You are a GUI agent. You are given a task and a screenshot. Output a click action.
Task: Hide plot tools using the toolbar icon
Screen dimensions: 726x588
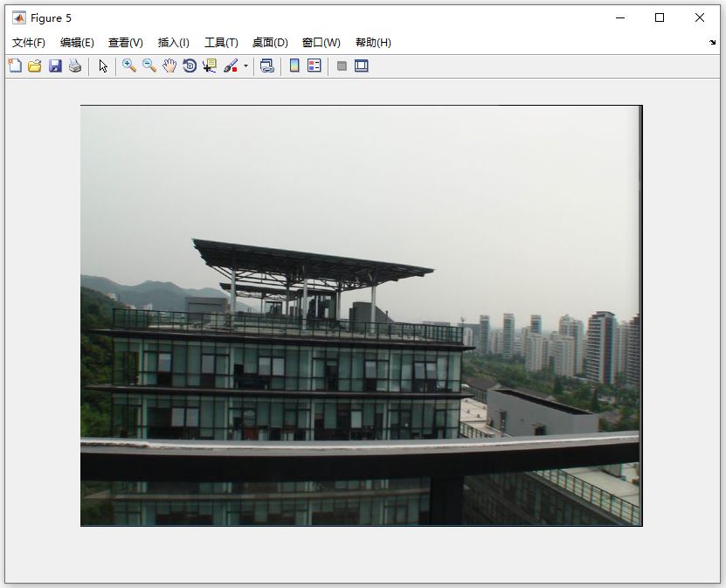[342, 66]
